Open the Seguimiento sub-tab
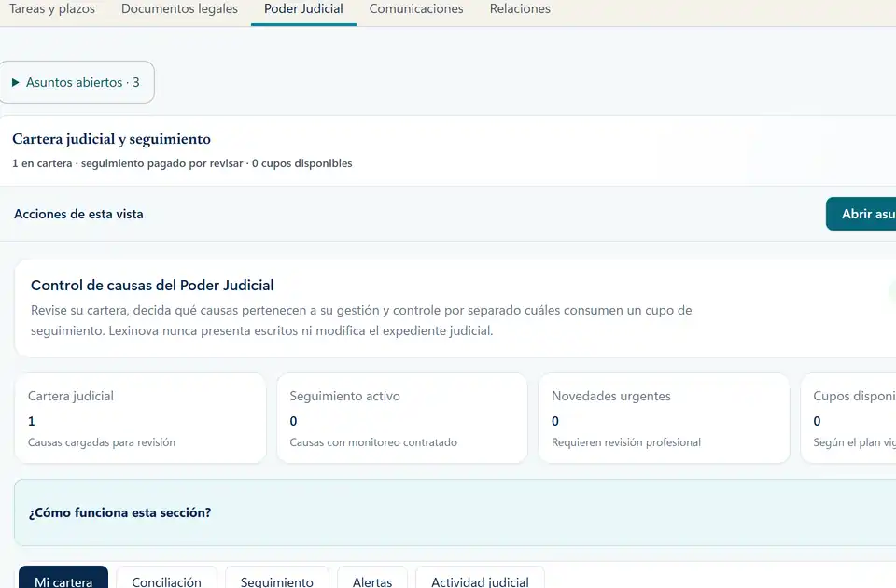 click(x=276, y=579)
